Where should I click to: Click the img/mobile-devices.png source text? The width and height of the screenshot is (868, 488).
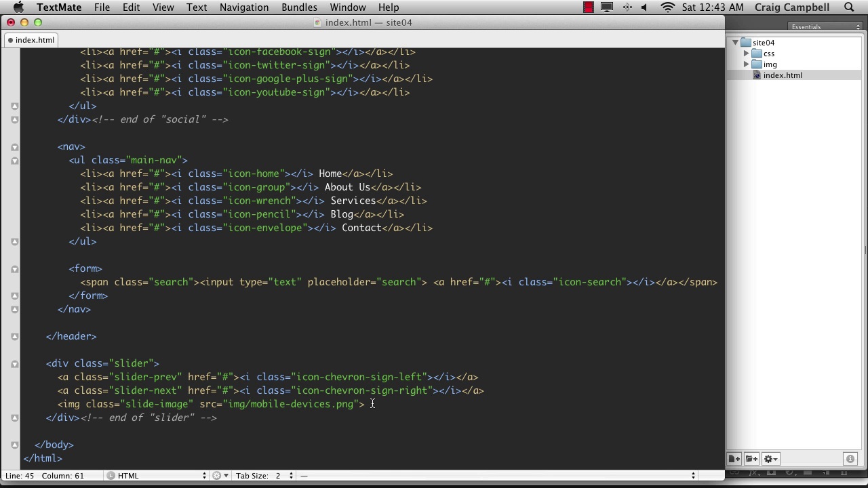(x=291, y=404)
